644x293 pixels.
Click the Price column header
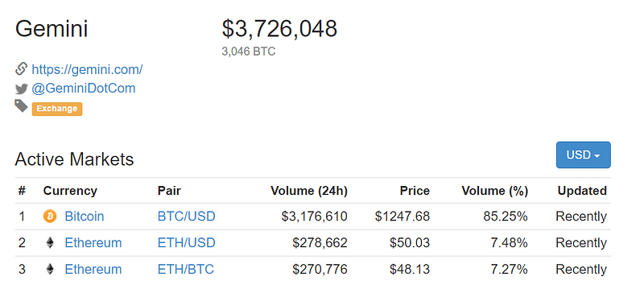click(x=415, y=191)
